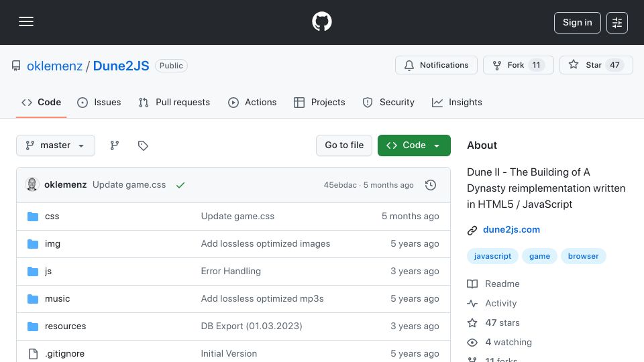View tags via the tag icon
The image size is (644, 362).
point(143,145)
